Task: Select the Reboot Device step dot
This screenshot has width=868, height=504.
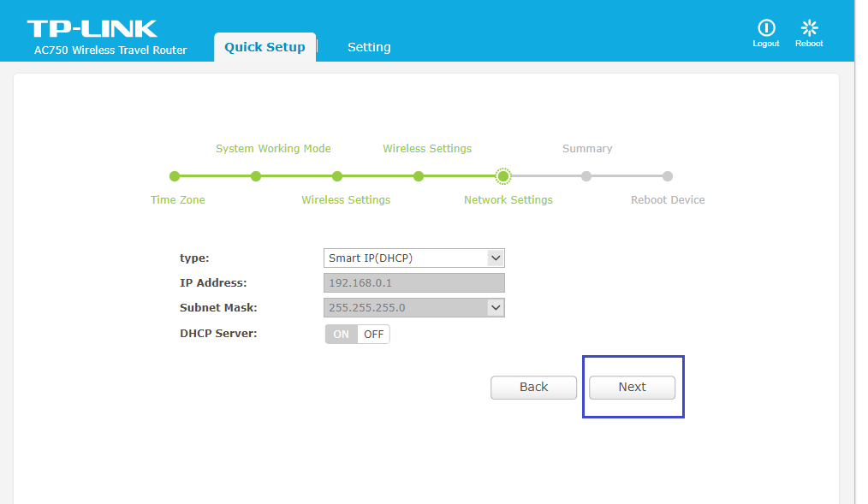Action: [x=668, y=176]
